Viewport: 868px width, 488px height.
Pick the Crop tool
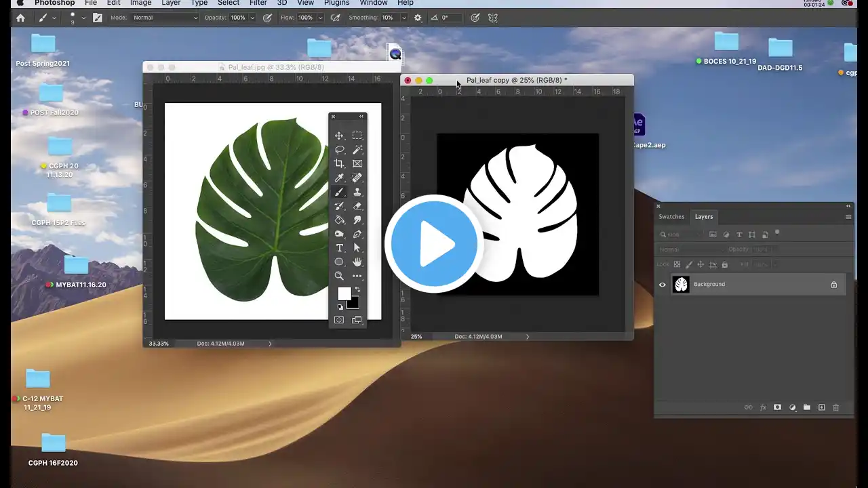coord(339,164)
